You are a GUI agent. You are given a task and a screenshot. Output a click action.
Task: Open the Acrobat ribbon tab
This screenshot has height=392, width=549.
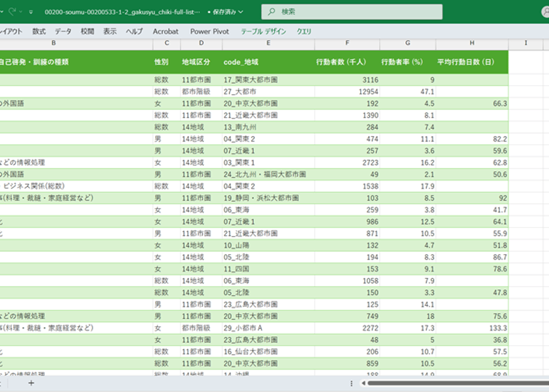(x=165, y=31)
